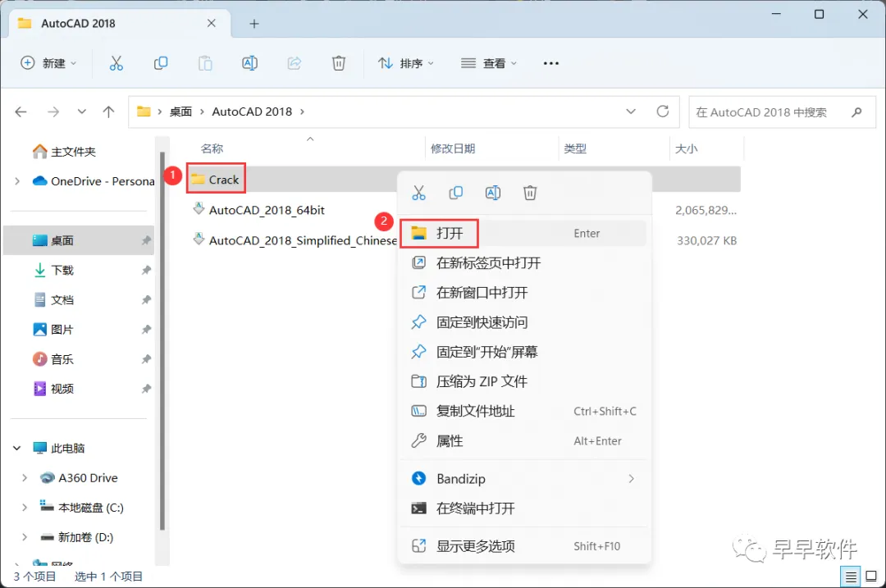Choose 在新标签页中打开
Screen dimensions: 886x588
523,262
